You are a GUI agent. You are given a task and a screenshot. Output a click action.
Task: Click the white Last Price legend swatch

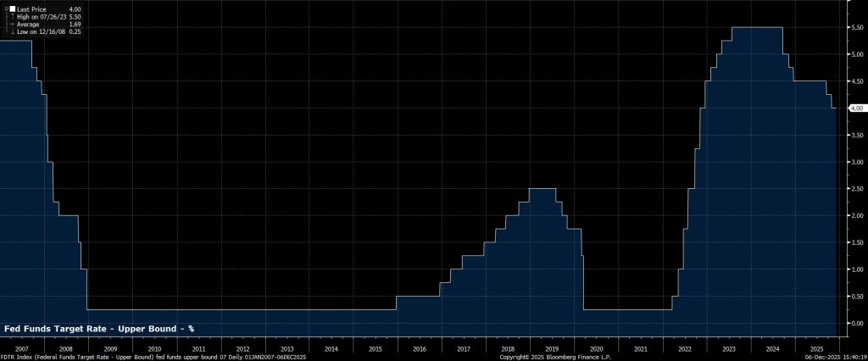tap(13, 8)
